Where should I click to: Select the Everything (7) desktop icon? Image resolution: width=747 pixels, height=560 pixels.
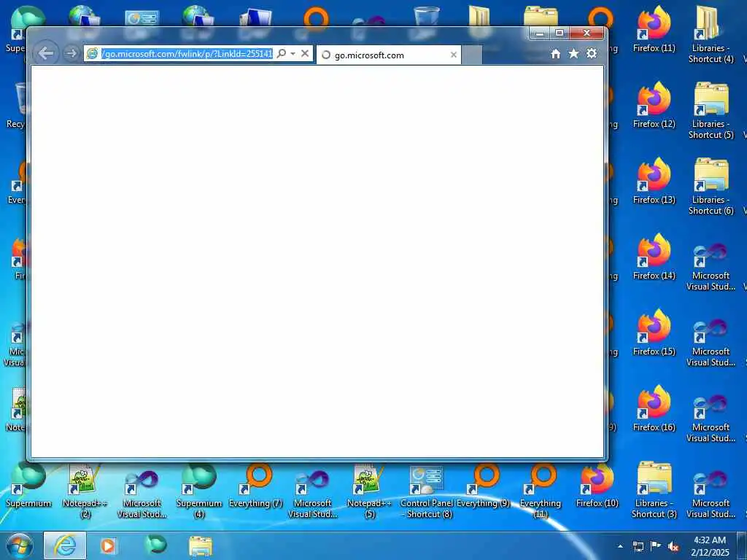tap(255, 484)
